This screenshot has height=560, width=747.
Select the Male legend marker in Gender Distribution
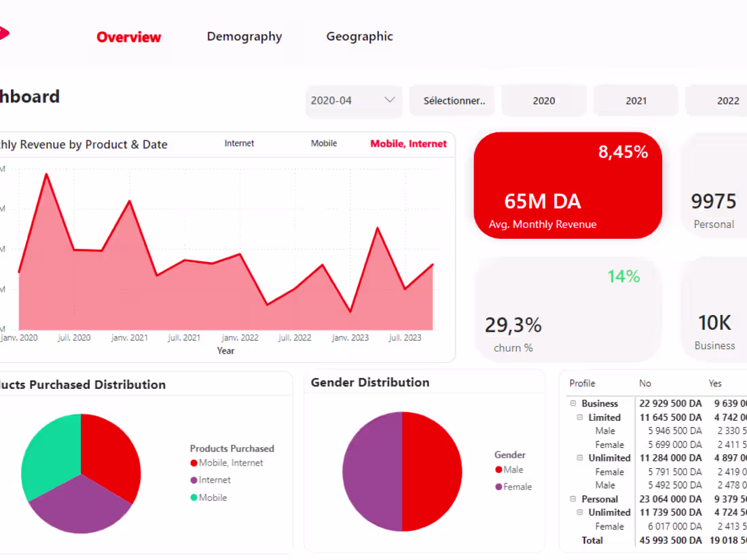pyautogui.click(x=498, y=469)
